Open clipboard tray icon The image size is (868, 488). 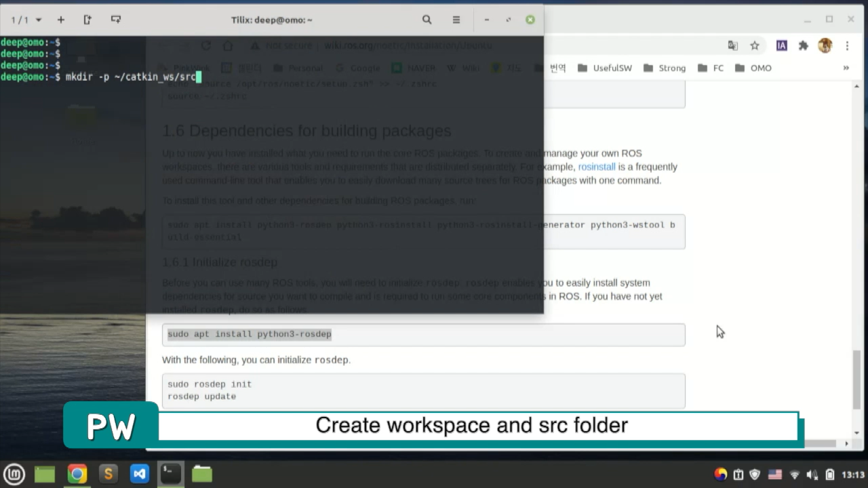(738, 474)
